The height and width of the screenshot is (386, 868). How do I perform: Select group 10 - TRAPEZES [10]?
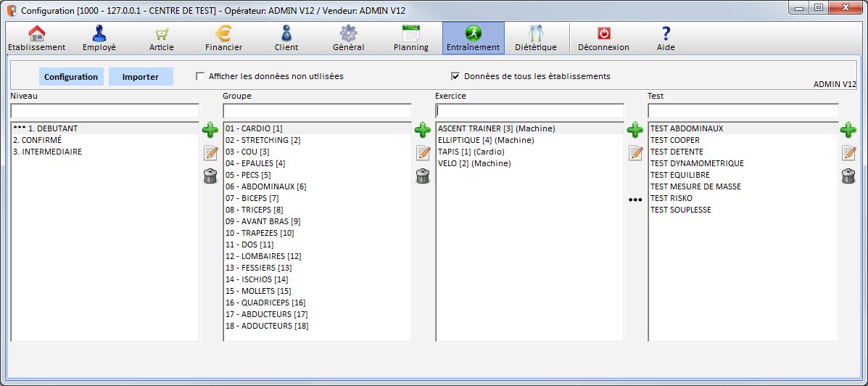click(317, 233)
